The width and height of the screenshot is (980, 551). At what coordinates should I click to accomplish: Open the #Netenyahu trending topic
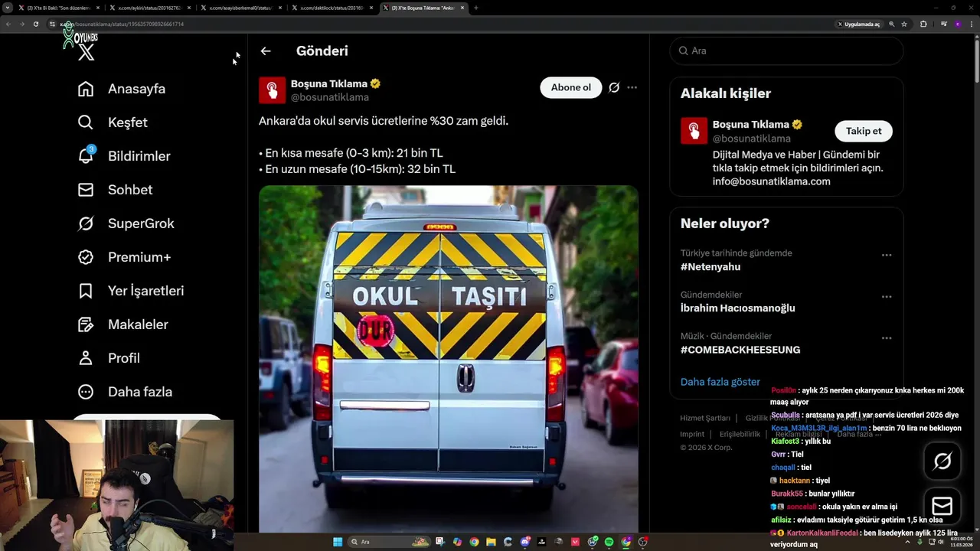pos(710,267)
